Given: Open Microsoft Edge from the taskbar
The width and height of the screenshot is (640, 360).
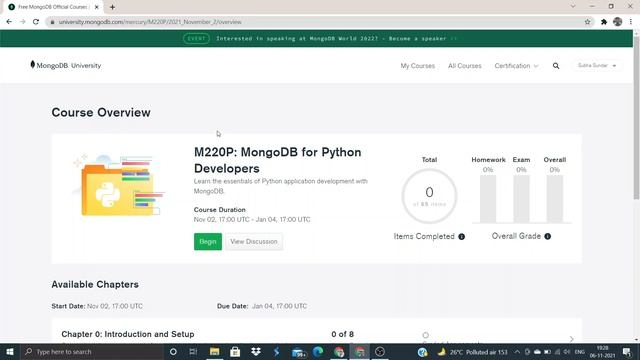Looking at the screenshot, I should coord(318,351).
